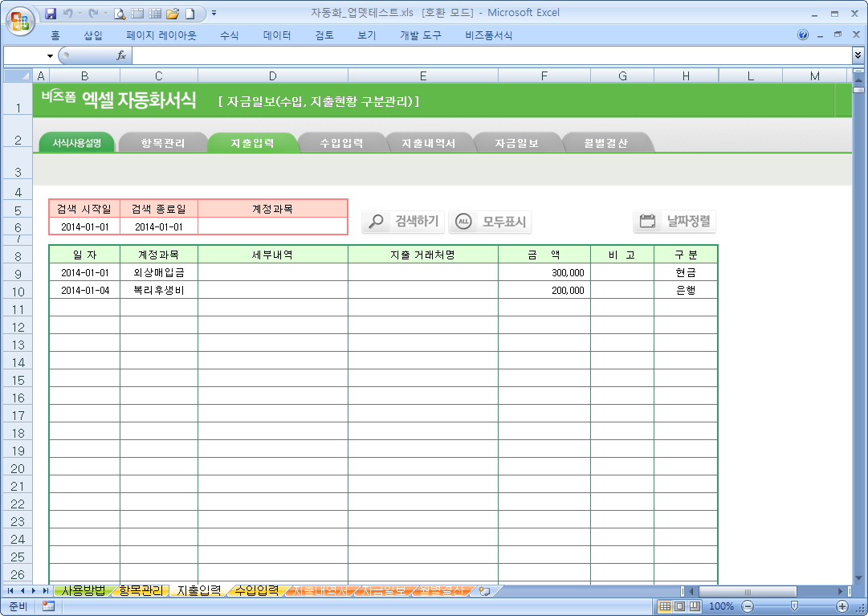
Task: Click the open folder icon in quick access toolbar
Action: click(173, 13)
